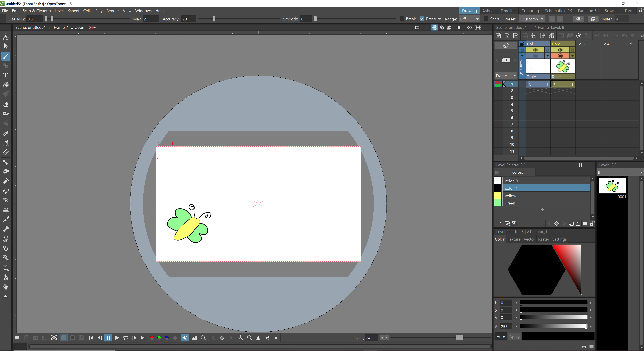Image resolution: width=644 pixels, height=351 pixels.
Task: Click the Apply button
Action: (514, 337)
